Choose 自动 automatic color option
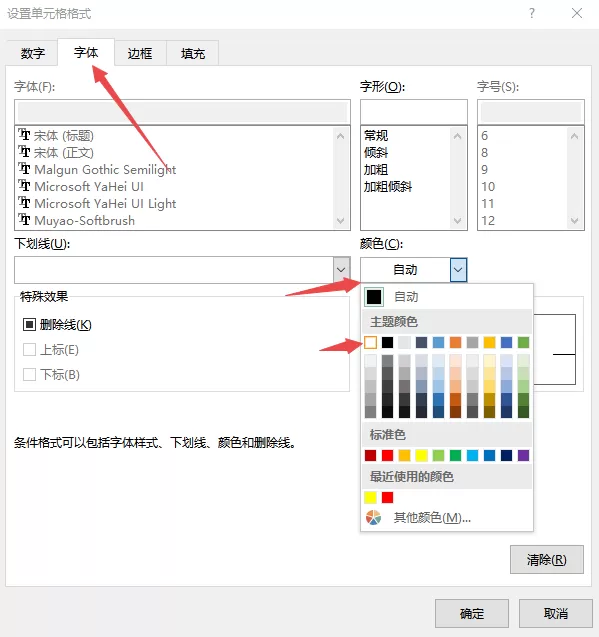599x637 pixels. [447, 297]
